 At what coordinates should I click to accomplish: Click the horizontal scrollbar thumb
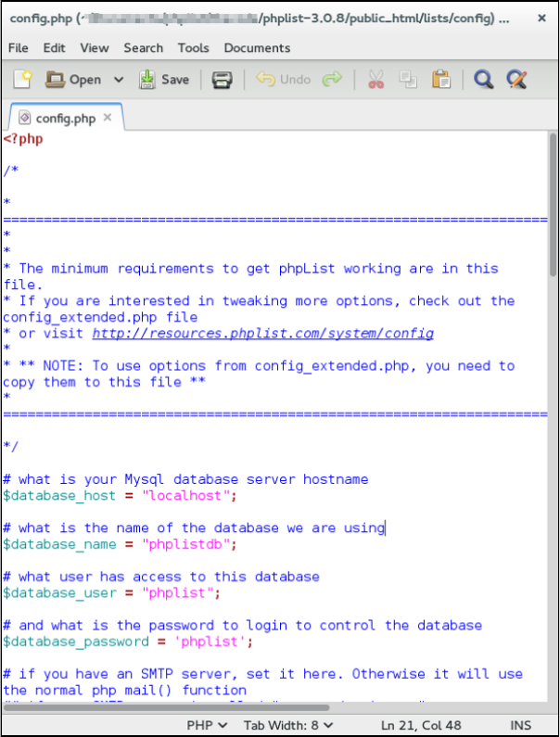coord(167,707)
